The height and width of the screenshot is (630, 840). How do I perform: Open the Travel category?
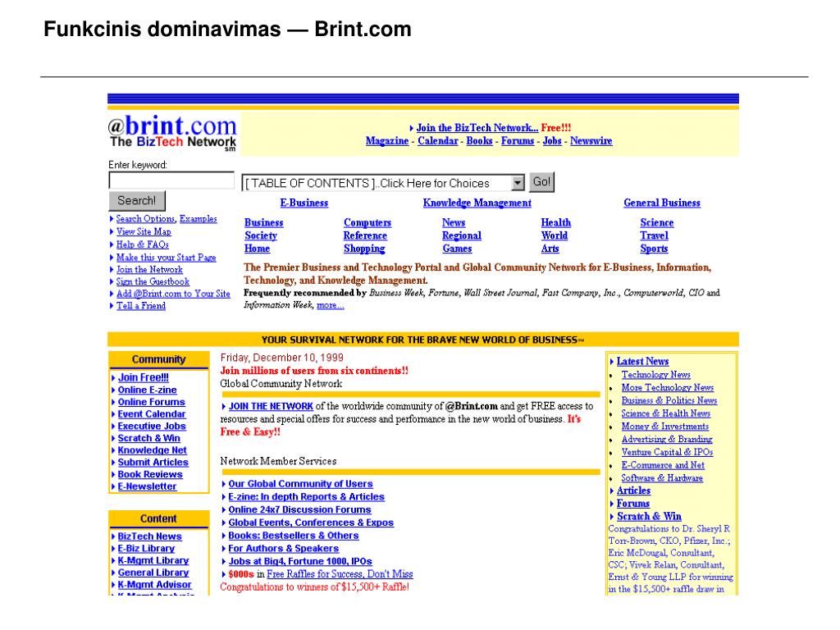point(654,235)
